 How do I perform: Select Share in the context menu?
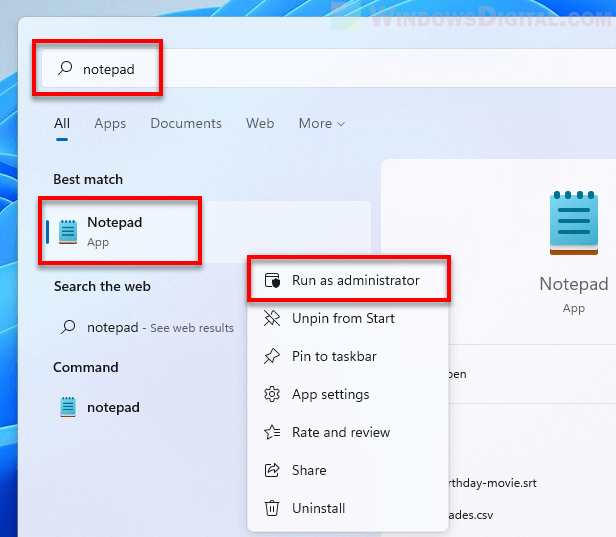pos(348,470)
